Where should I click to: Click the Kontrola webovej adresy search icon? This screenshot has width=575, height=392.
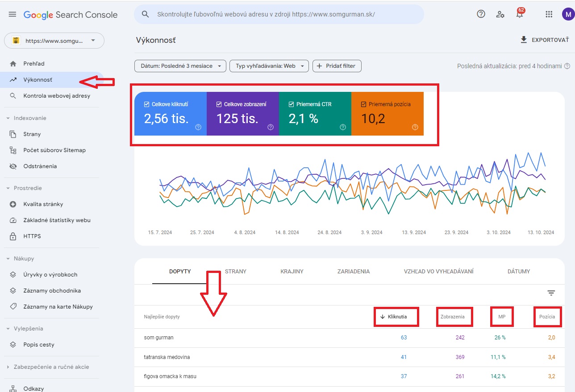click(x=13, y=96)
